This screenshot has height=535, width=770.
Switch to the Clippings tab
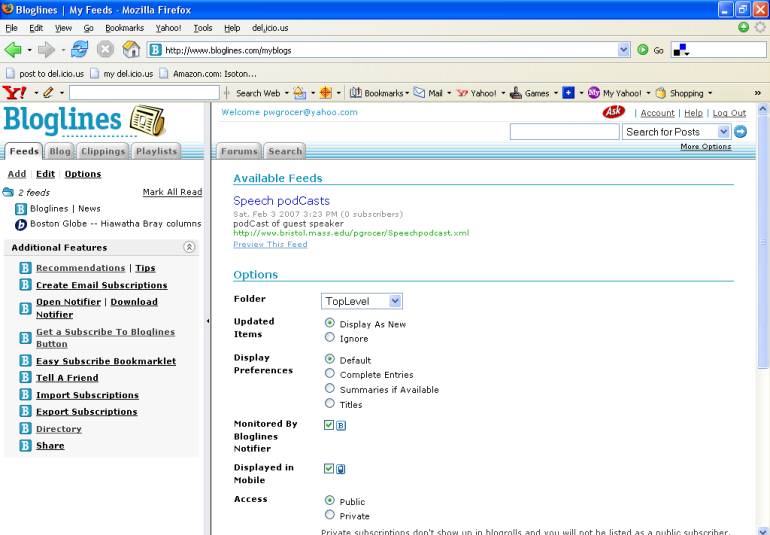(103, 151)
